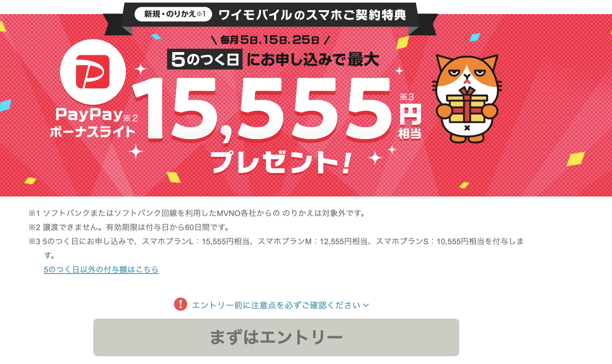Screen dimensions: 612x364
Task: Click the ※2 譲渡できません footnote line
Action: point(129,227)
